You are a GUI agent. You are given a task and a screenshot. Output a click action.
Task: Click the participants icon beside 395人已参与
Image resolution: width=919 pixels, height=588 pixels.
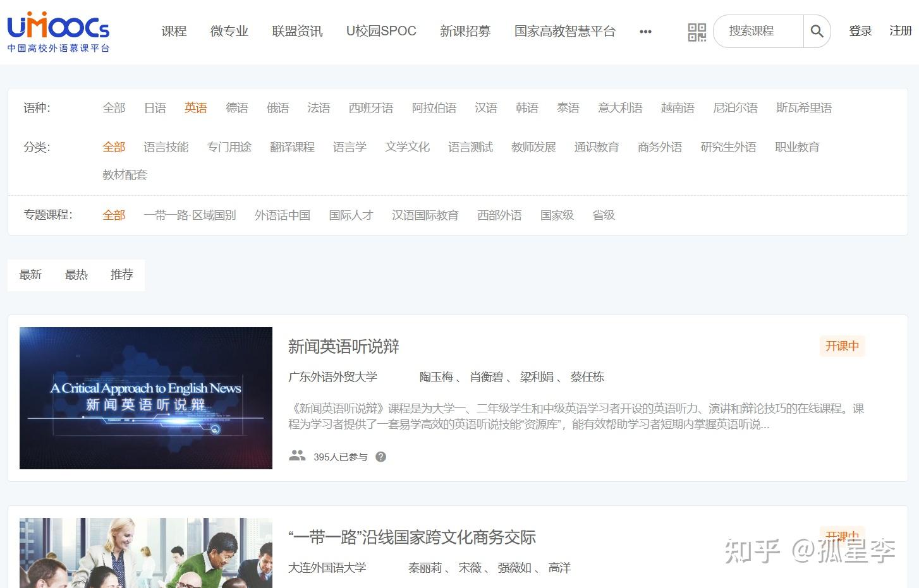tap(297, 456)
